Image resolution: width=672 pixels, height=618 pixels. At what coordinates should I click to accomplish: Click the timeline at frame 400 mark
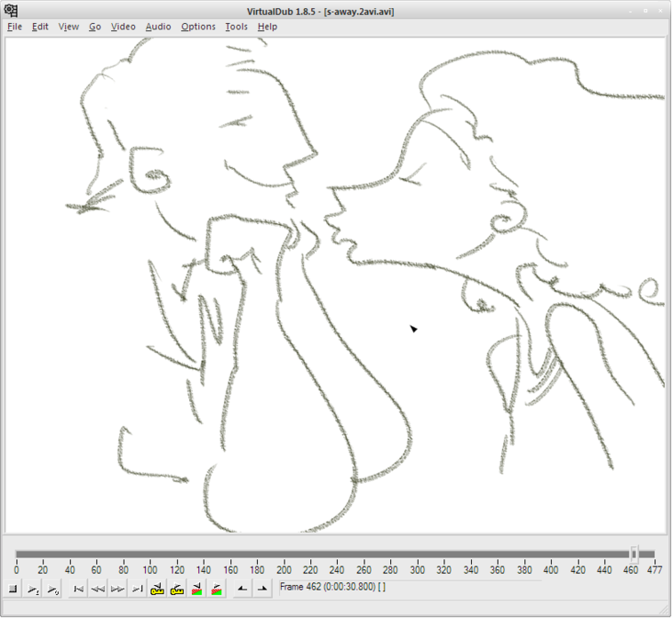551,569
